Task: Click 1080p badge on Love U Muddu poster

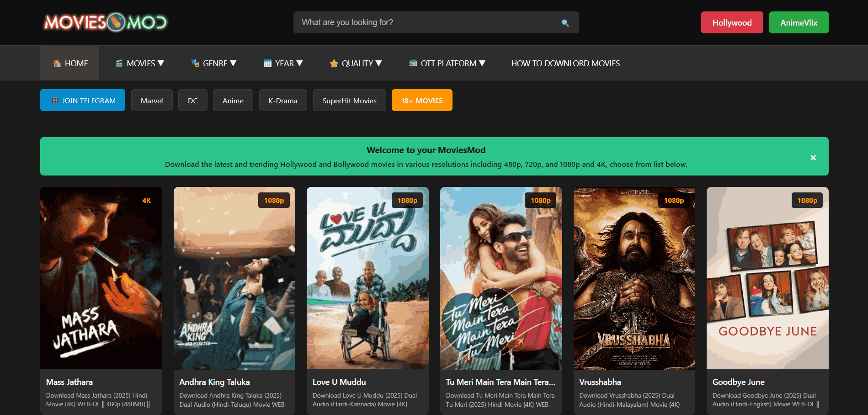Action: point(407,201)
